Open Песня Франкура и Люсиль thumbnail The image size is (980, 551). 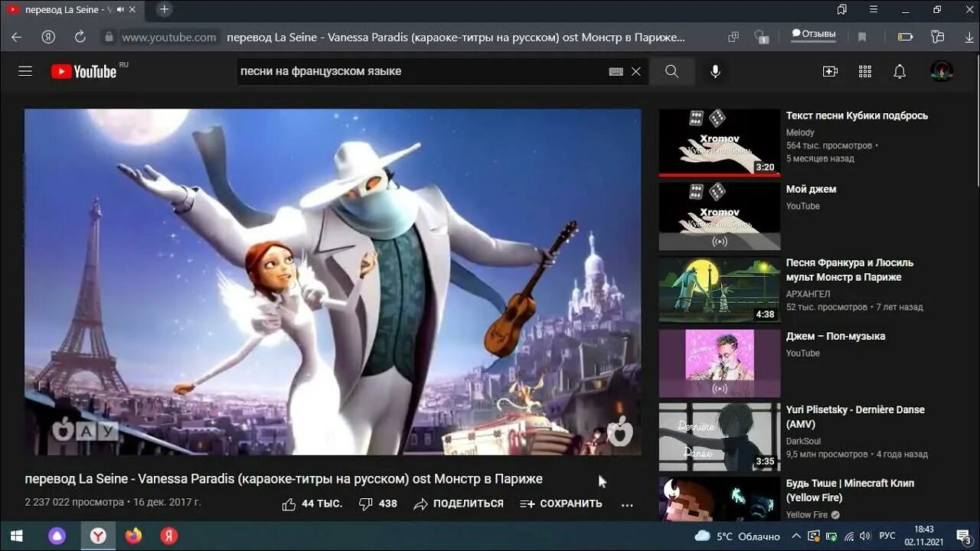(x=720, y=289)
